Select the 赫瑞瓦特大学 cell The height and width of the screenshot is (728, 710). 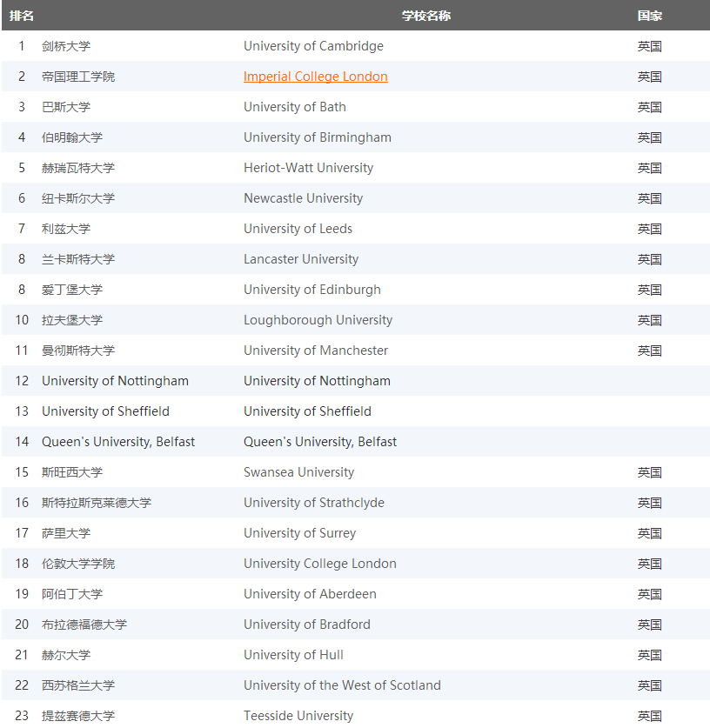(78, 168)
